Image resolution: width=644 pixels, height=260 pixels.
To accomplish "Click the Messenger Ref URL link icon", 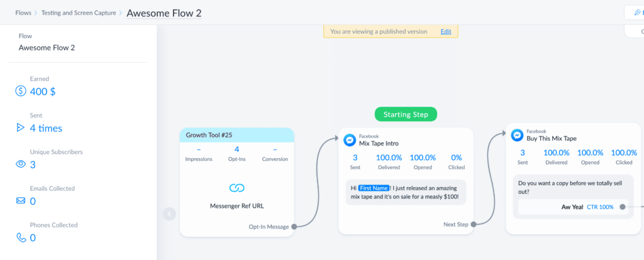I will 236,188.
